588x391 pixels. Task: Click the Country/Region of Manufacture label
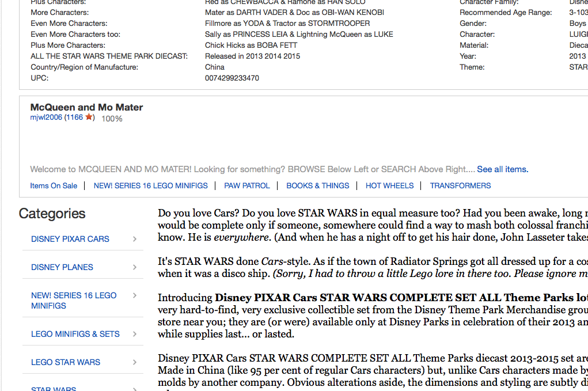tap(85, 67)
